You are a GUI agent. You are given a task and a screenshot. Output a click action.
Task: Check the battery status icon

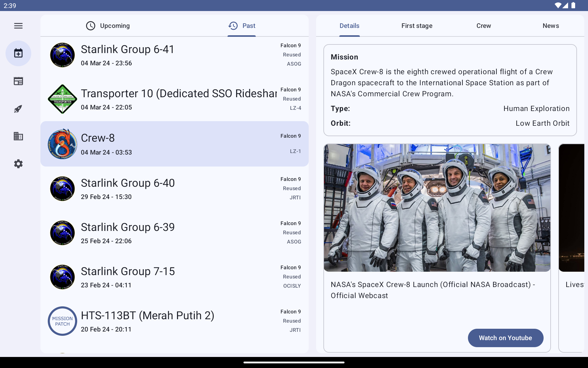click(573, 5)
